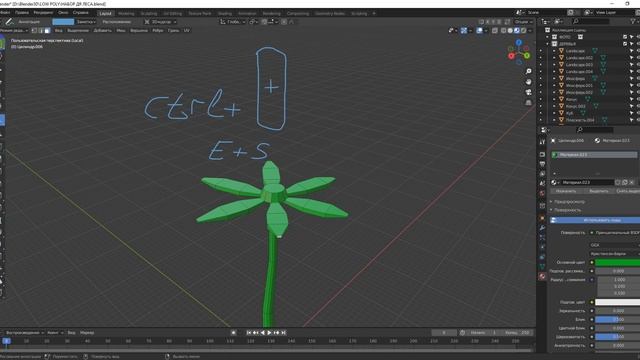Screen dimensions: 640x360
Task: Switch to rendered viewport shading
Action: tap(523, 31)
